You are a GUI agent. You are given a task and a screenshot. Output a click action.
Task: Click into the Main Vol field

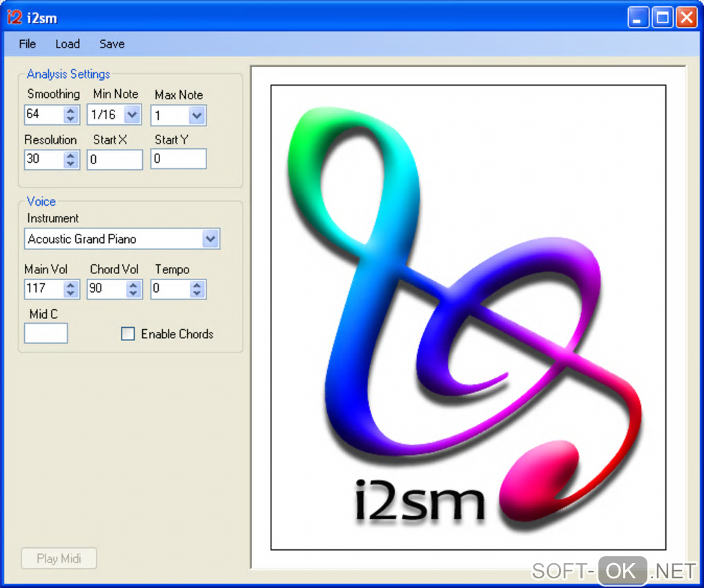(44, 289)
